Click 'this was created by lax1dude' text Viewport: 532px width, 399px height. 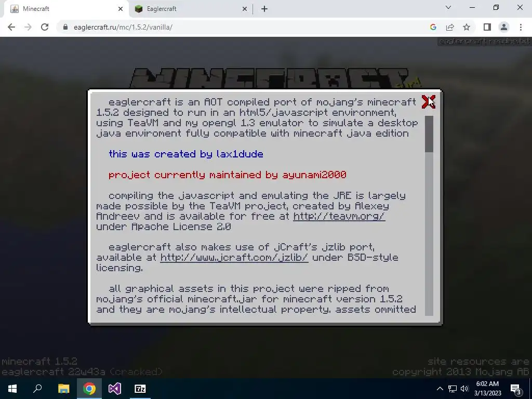tap(186, 154)
